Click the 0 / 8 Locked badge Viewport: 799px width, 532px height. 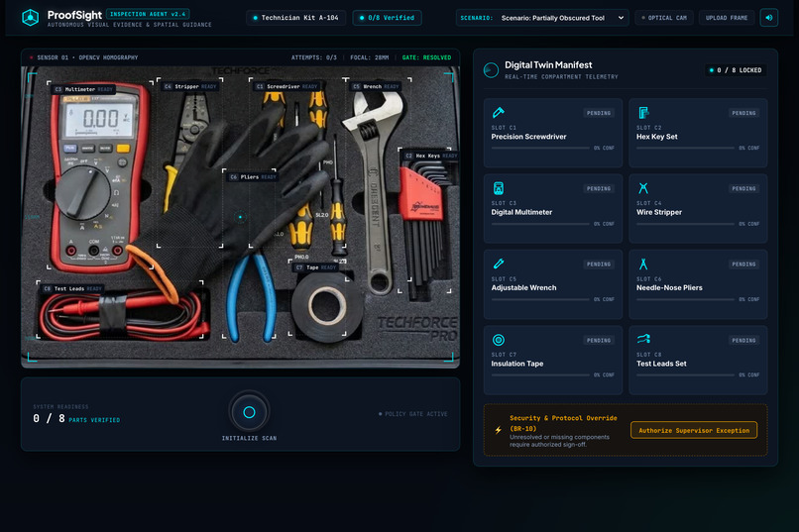tap(736, 70)
